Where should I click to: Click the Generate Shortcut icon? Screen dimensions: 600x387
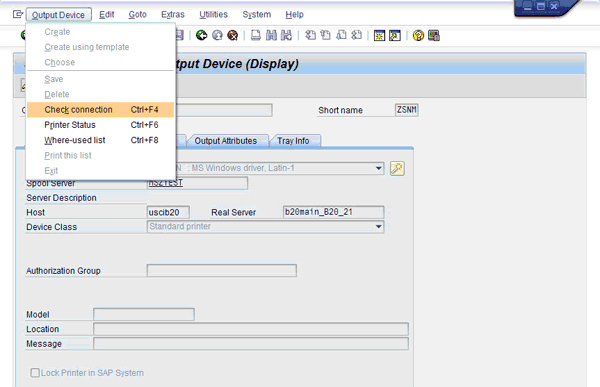click(x=395, y=36)
